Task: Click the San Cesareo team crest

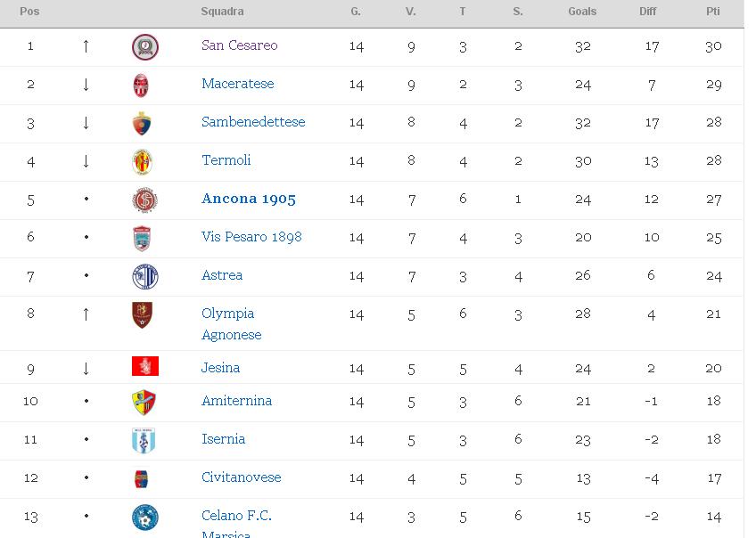Action: [x=145, y=47]
